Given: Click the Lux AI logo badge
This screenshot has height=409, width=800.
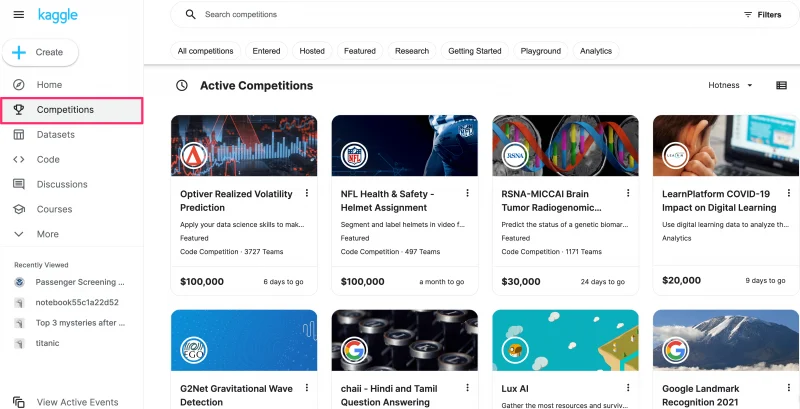Looking at the screenshot, I should tap(515, 350).
